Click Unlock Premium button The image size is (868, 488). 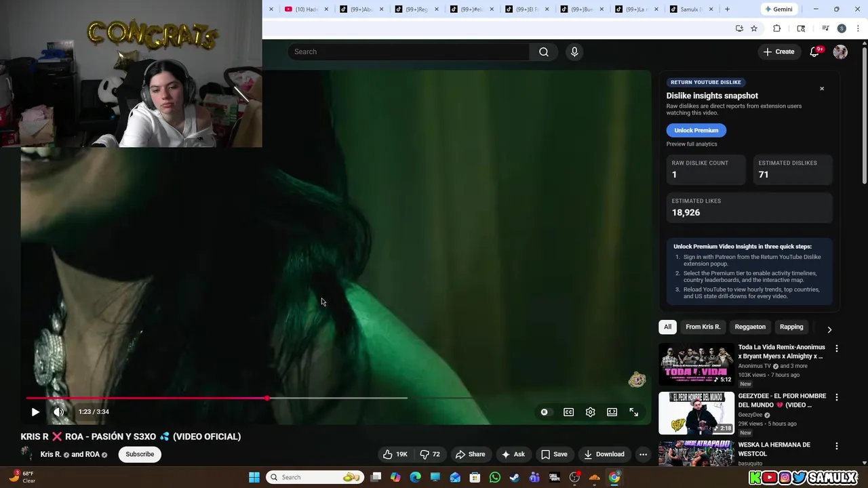(x=696, y=130)
